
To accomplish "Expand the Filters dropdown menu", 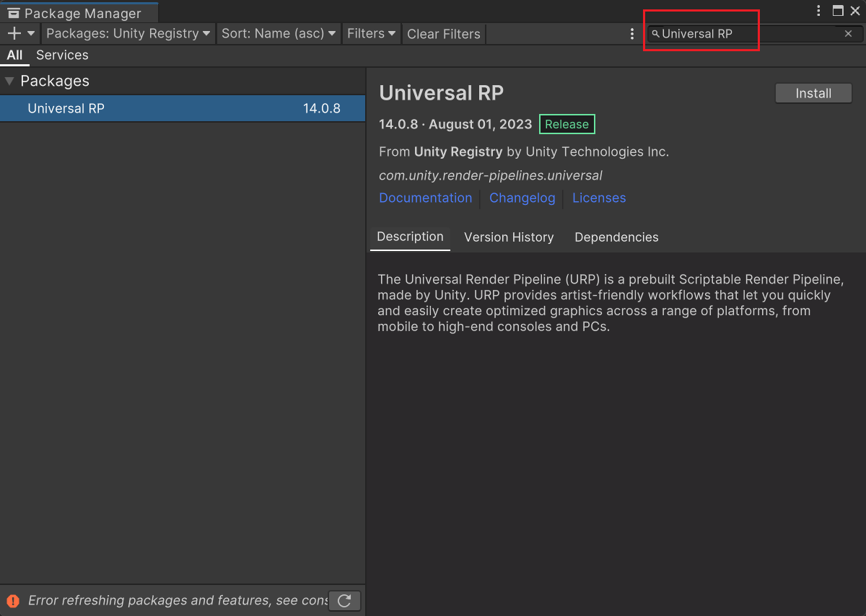I will coord(371,34).
